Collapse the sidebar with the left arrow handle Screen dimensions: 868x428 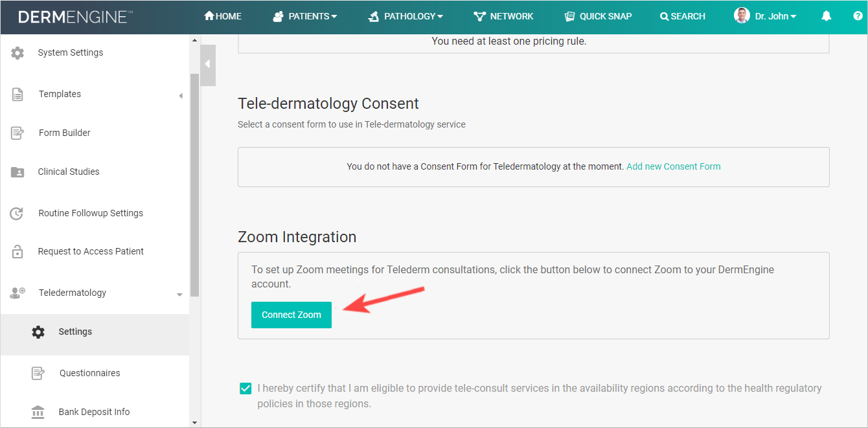click(208, 64)
